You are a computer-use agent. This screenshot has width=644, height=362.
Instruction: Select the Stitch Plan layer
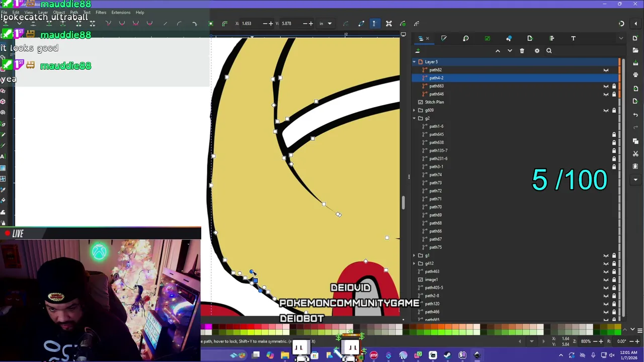515,102
